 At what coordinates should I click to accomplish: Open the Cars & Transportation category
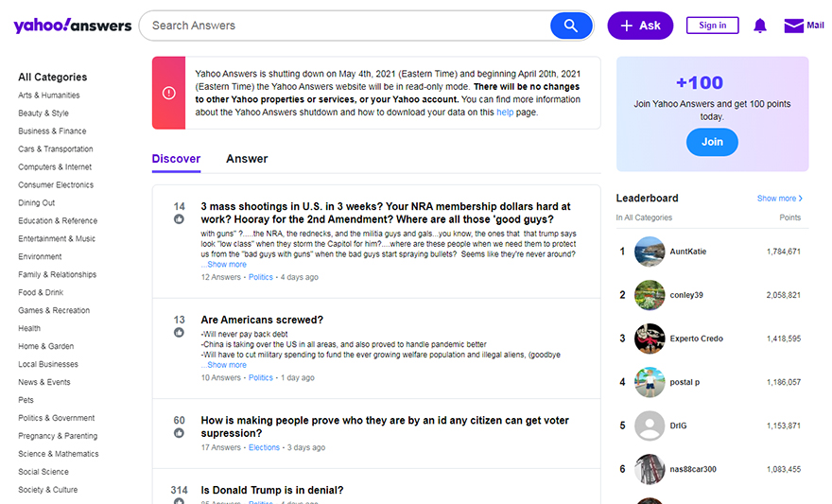click(x=56, y=149)
